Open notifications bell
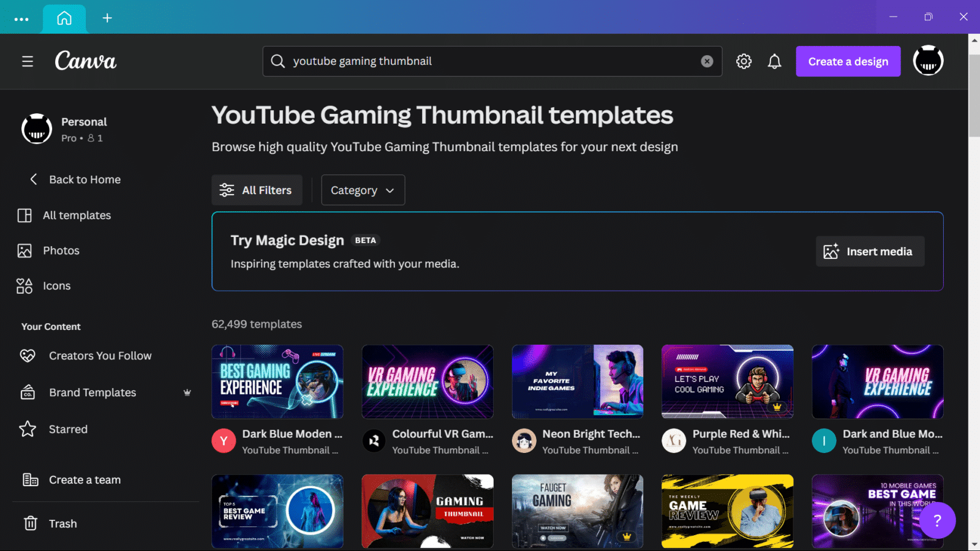Viewport: 980px width, 551px height. click(775, 61)
